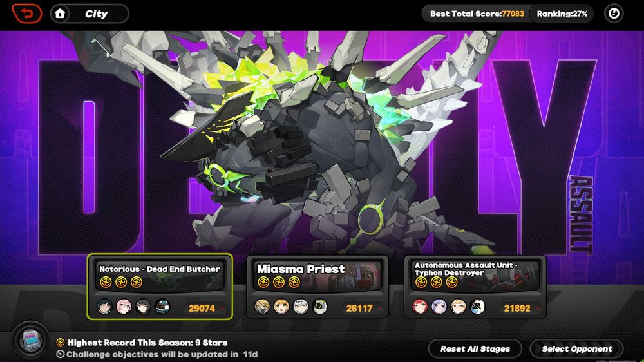Select the Notorious - Dead End Butcher stage
644x362 pixels.
pyautogui.click(x=160, y=287)
